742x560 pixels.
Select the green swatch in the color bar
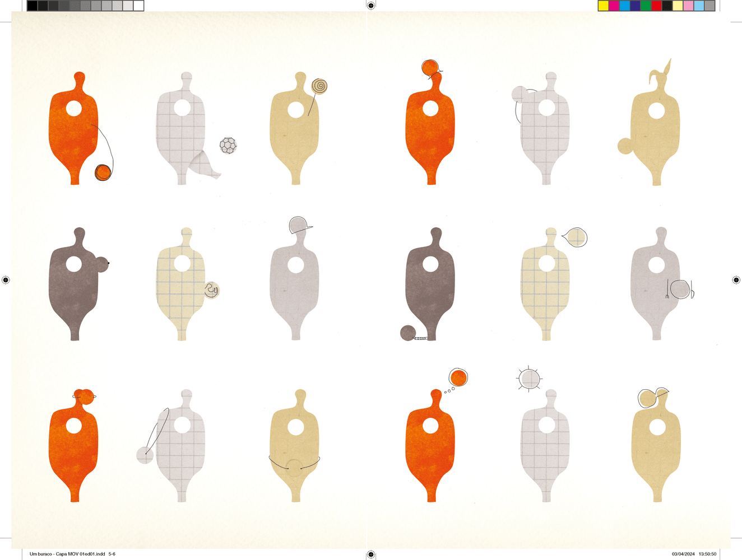click(646, 6)
